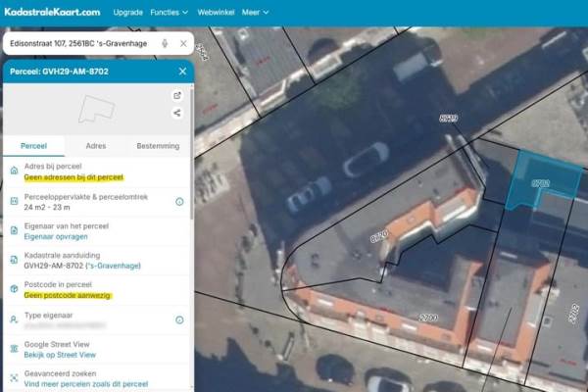This screenshot has width=588, height=392.
Task: Close the Perceel GVH29-AM-8702 panel
Action: [182, 72]
